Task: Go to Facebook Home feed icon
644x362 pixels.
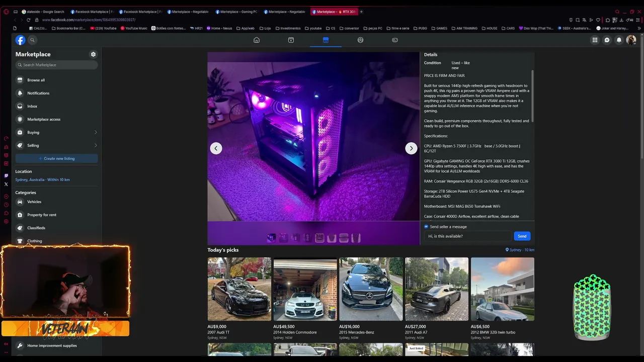Action: [x=257, y=40]
